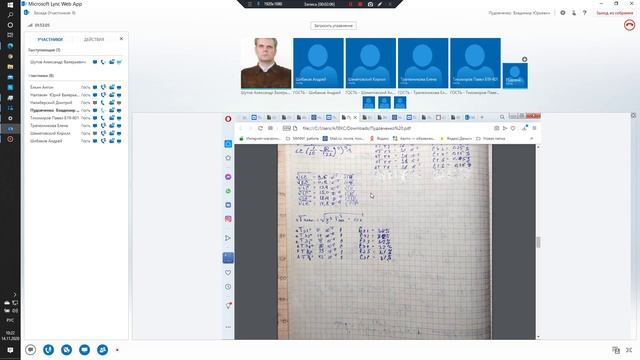Open Windows search magnifier on taskbar

pos(10,15)
